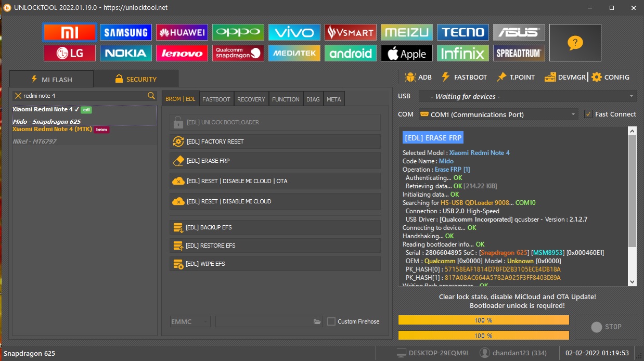The image size is (644, 361).
Task: Select Xiaomi Redmi Note 4 (MTK) entry
Action: pos(84,135)
